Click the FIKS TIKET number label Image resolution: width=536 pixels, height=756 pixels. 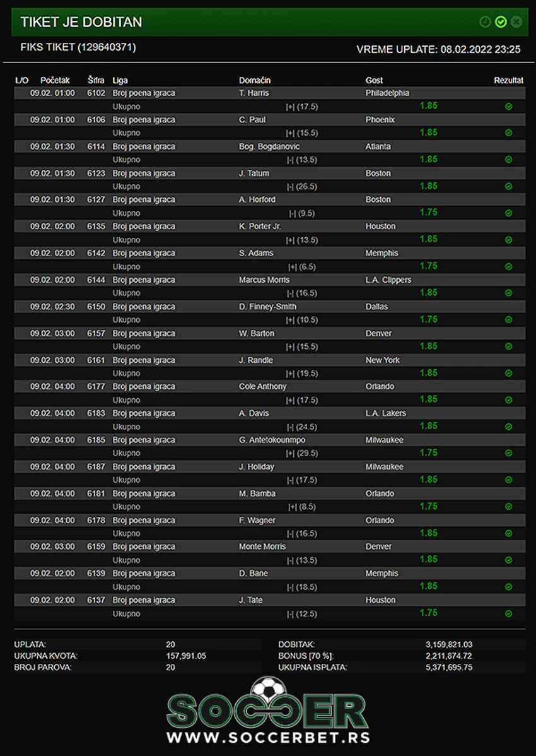click(78, 47)
